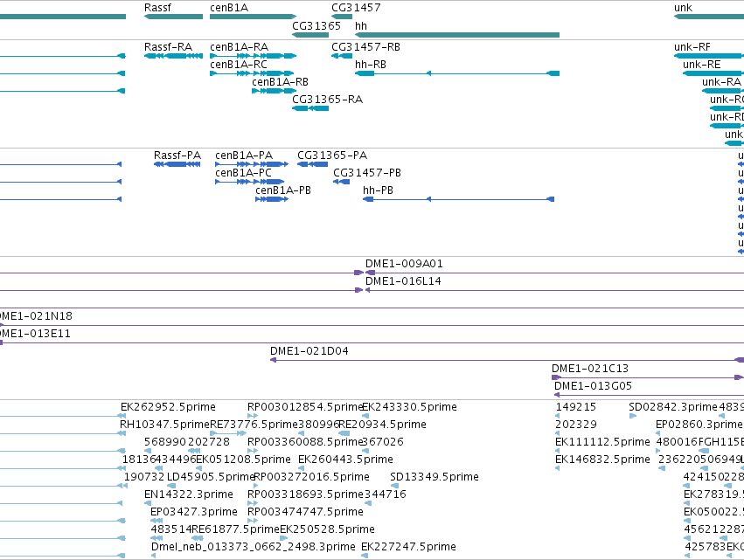Click the hh-PB protein label
Viewport: 744px width, 560px height.
378,190
